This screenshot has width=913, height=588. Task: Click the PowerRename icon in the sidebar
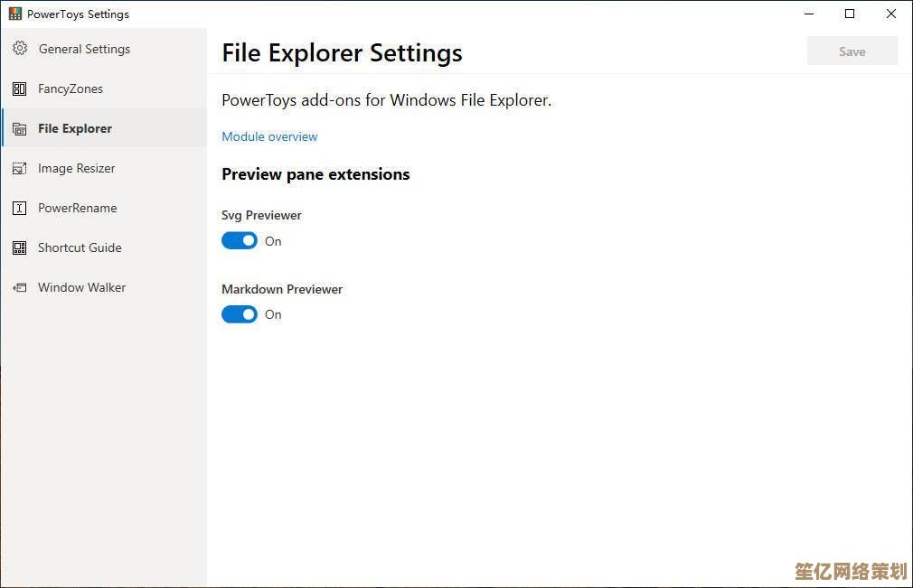tap(20, 208)
